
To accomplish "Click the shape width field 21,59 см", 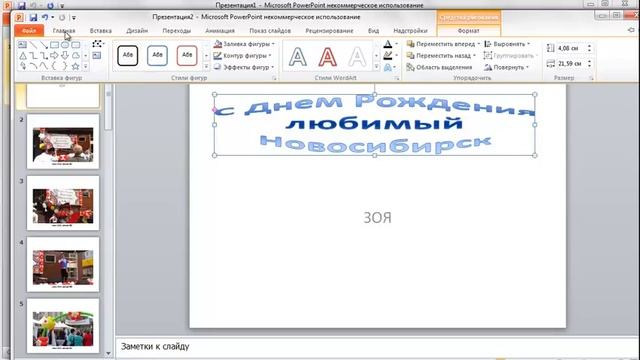I will click(x=571, y=64).
